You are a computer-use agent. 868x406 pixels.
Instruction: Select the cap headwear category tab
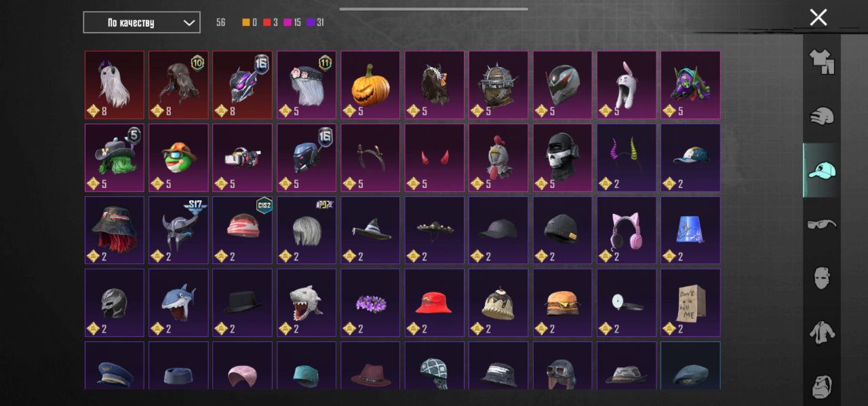coord(821,170)
